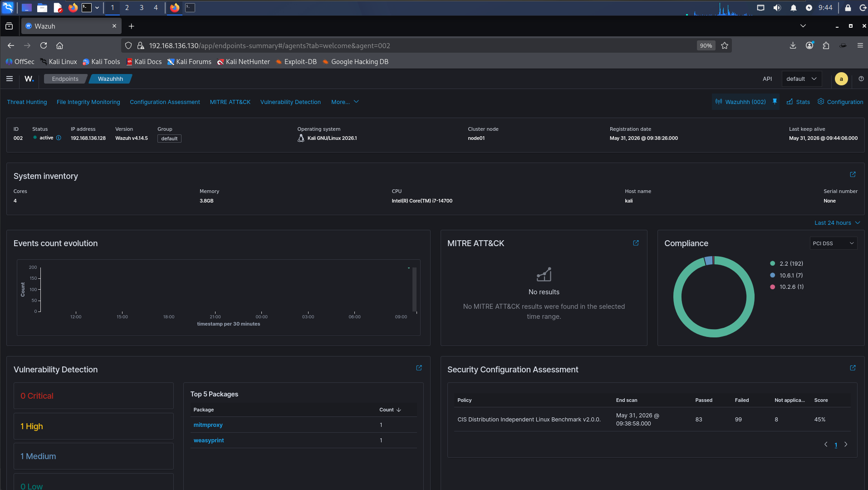Image resolution: width=868 pixels, height=490 pixels.
Task: Expand the More... modules dropdown
Action: pyautogui.click(x=345, y=102)
